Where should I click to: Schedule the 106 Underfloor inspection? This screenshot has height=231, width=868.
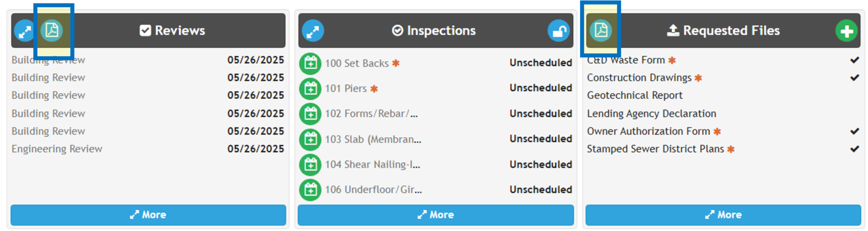click(310, 190)
